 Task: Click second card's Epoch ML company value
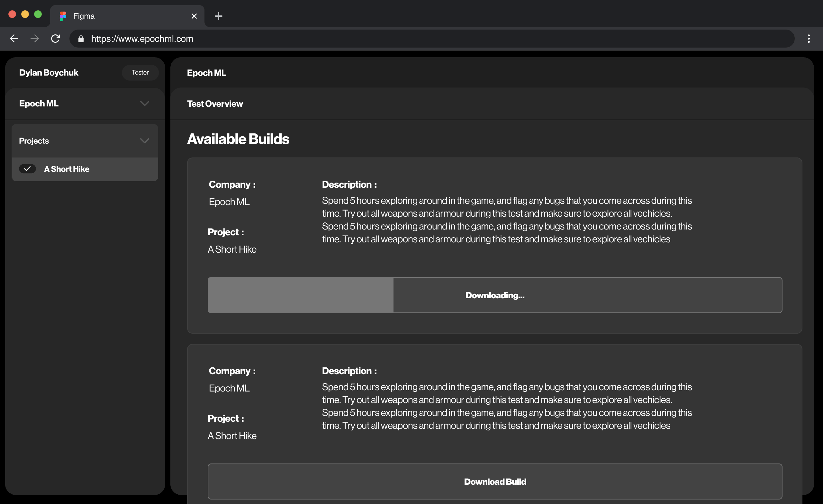[x=229, y=388]
